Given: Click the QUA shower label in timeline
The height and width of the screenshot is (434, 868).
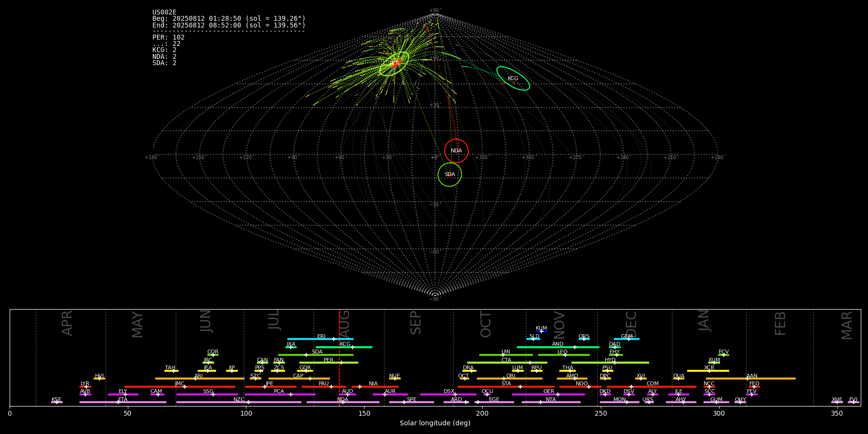Looking at the screenshot, I should tap(678, 376).
